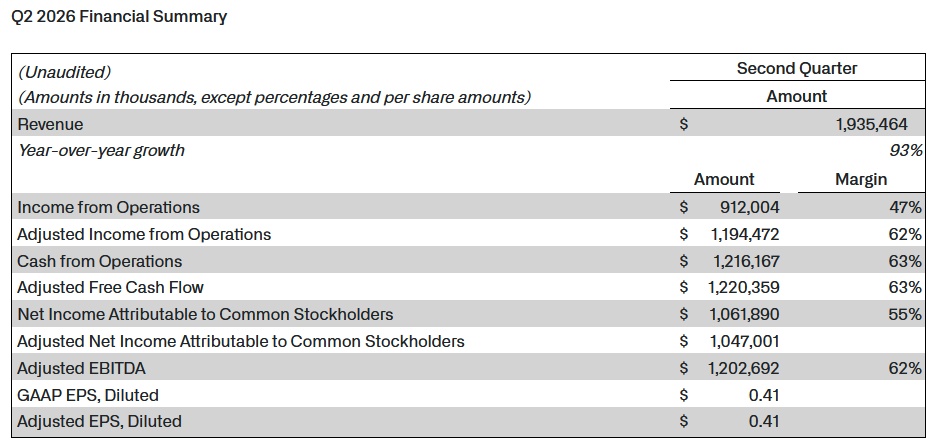Image resolution: width=948 pixels, height=448 pixels.
Task: Select the Cash from Operations label
Action: tap(100, 261)
